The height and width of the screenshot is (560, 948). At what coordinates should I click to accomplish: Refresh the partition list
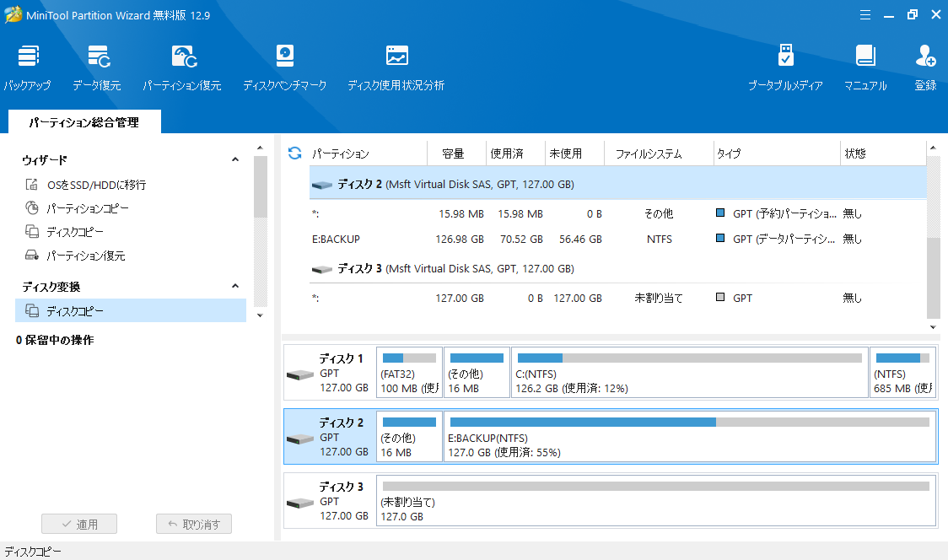tap(294, 153)
